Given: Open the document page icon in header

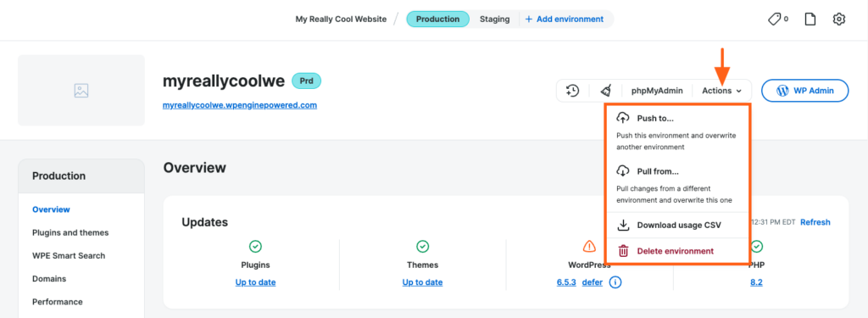Looking at the screenshot, I should (810, 20).
